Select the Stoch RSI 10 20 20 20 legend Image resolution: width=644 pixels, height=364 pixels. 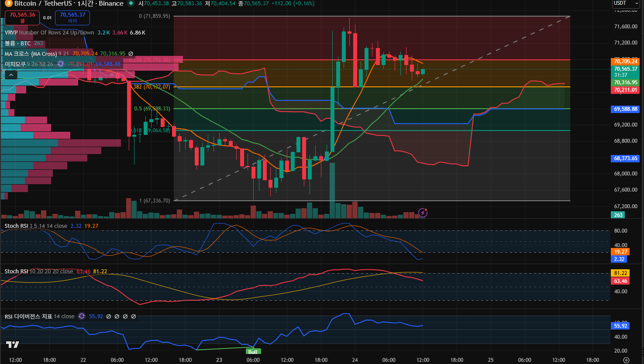[x=38, y=271]
